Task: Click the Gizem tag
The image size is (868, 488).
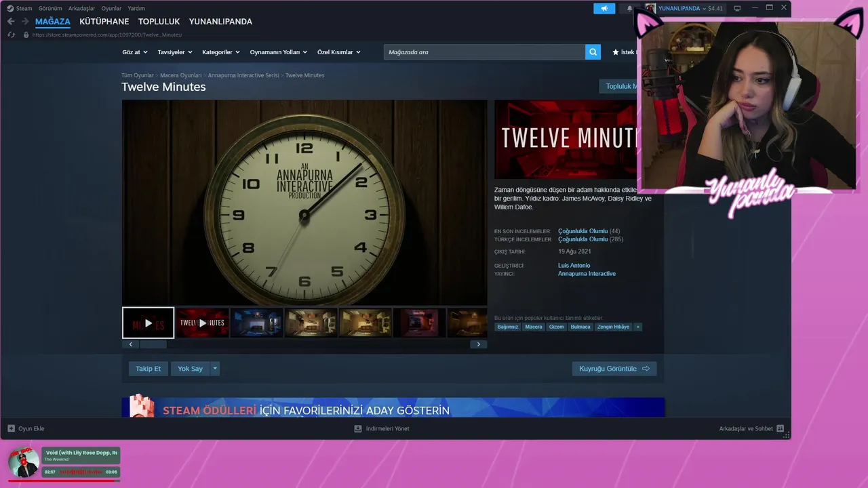Action: click(557, 327)
